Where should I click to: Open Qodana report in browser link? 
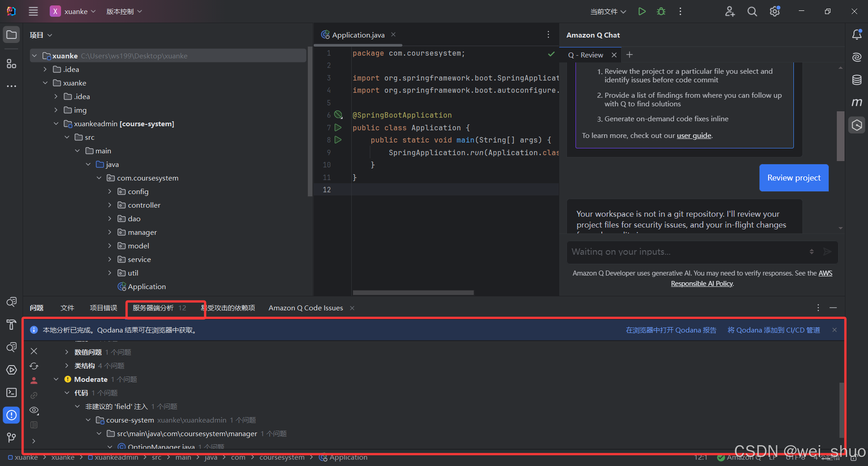(x=671, y=330)
